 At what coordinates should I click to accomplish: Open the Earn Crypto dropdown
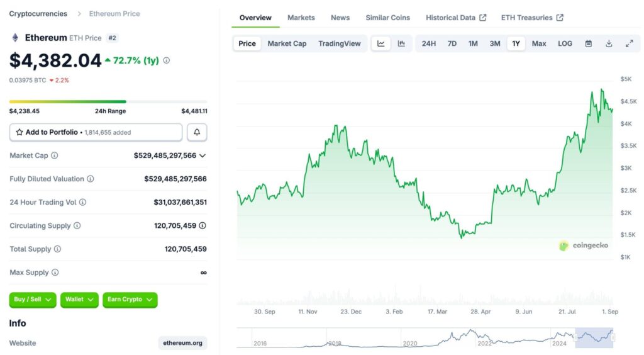tap(130, 300)
